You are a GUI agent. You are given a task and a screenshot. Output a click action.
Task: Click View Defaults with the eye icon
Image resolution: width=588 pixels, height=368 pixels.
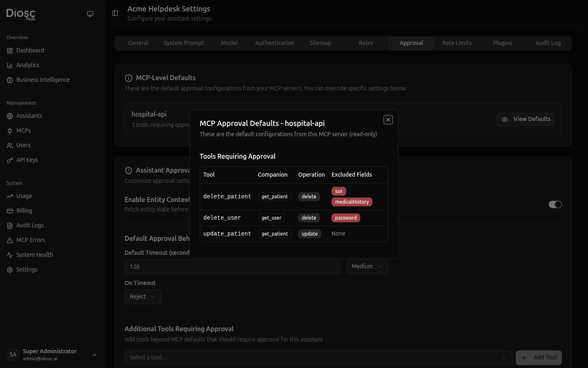(526, 119)
